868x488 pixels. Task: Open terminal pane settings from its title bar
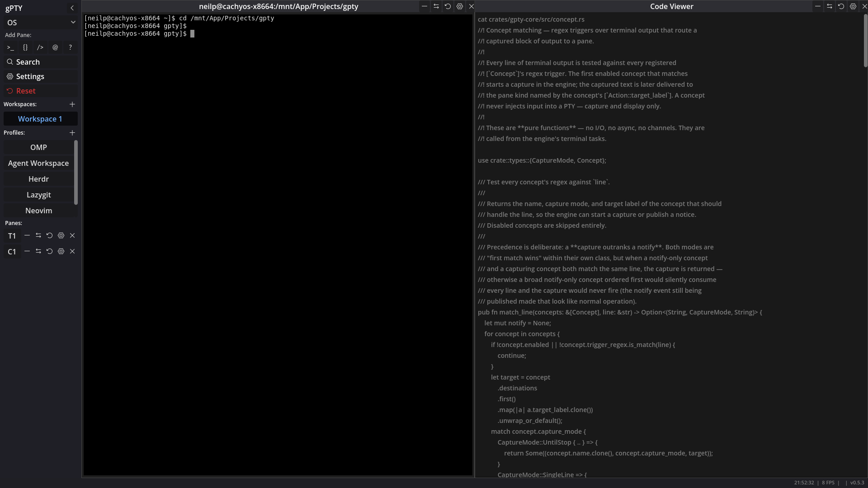[460, 6]
